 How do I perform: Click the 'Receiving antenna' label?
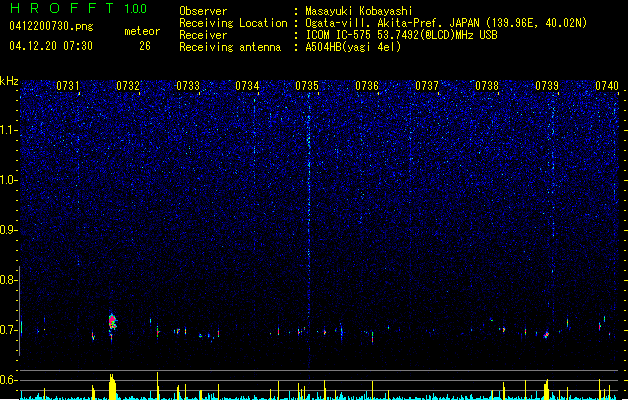230,47
